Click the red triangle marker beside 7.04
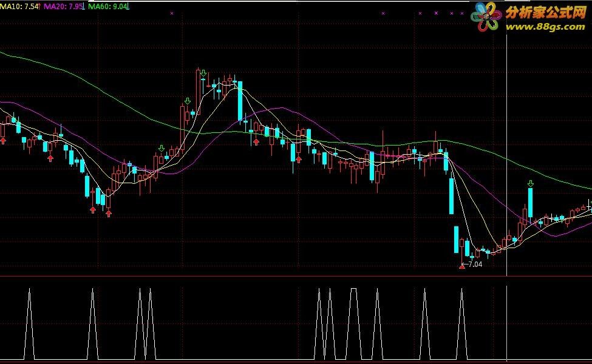The width and height of the screenshot is (592, 364). coord(461,267)
